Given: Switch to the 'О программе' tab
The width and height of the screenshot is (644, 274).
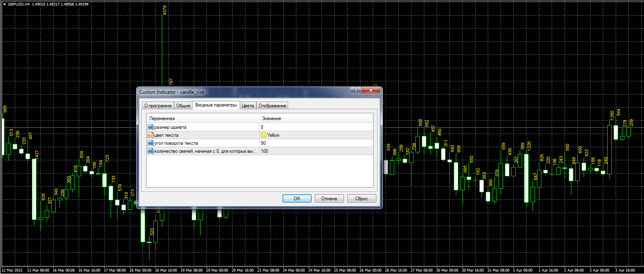Looking at the screenshot, I should (158, 106).
